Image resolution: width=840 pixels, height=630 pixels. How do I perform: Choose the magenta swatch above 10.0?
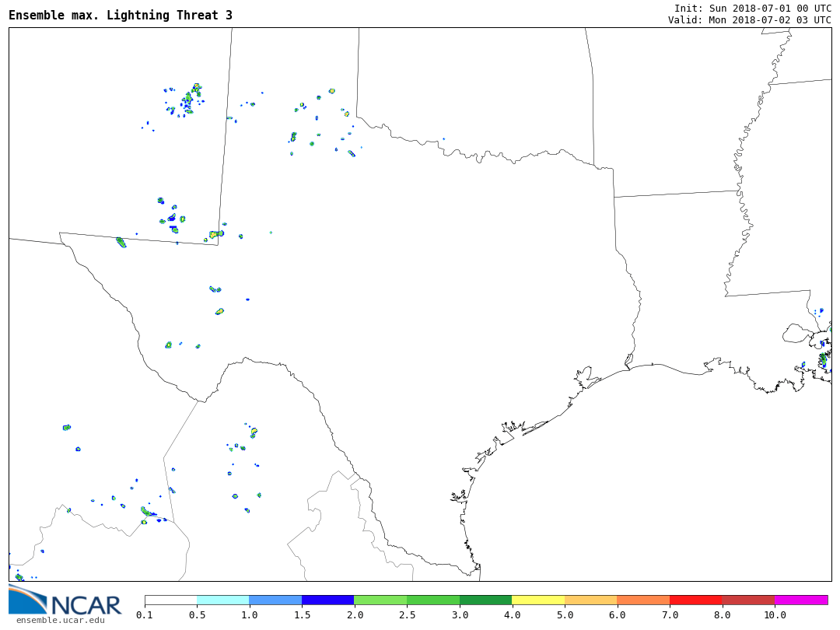click(801, 600)
